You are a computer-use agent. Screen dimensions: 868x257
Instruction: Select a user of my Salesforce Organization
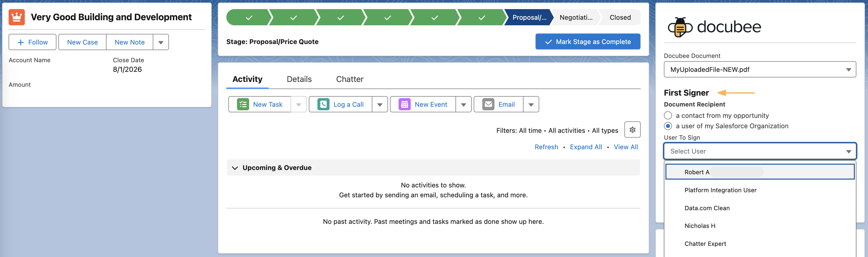tap(668, 126)
